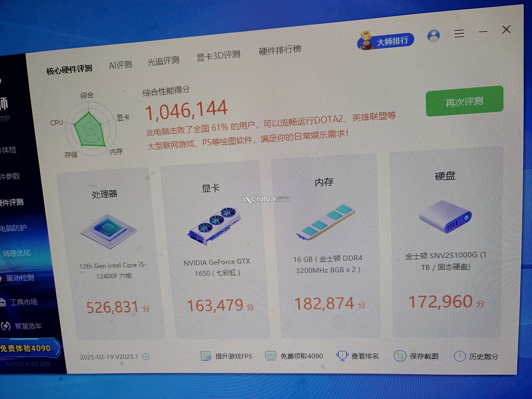Click the 综合性能得分 heading
The width and height of the screenshot is (532, 399).
pyautogui.click(x=166, y=91)
